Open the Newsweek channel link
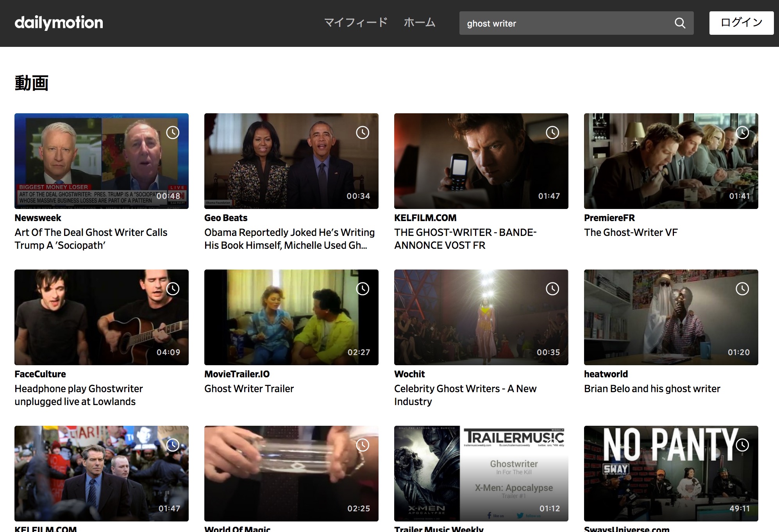The height and width of the screenshot is (532, 779). tap(38, 218)
